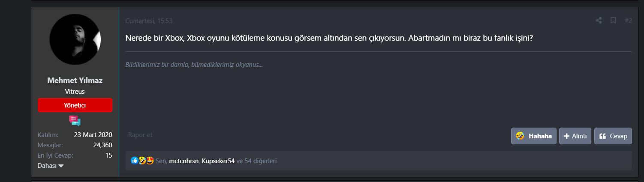Open mctcnhrsn's profile from reactions
The image size is (644, 182).
184,161
